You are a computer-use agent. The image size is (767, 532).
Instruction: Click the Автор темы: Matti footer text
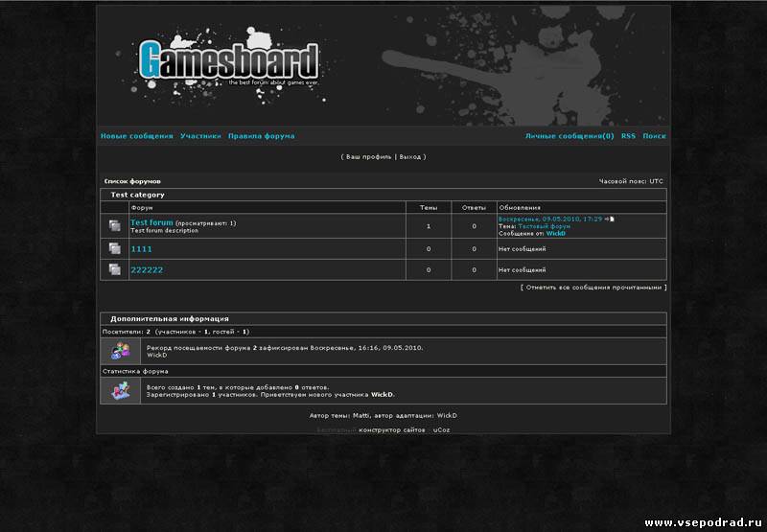click(339, 416)
